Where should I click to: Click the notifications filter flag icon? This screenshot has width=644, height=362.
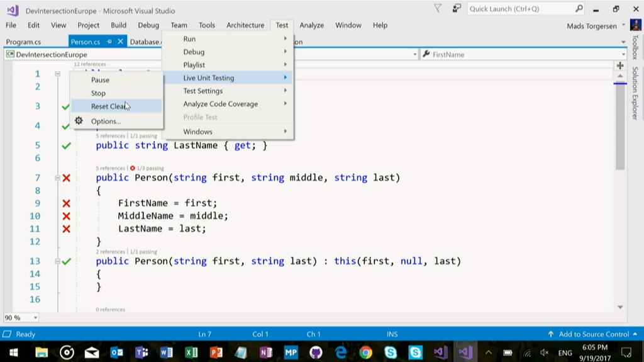pyautogui.click(x=438, y=8)
